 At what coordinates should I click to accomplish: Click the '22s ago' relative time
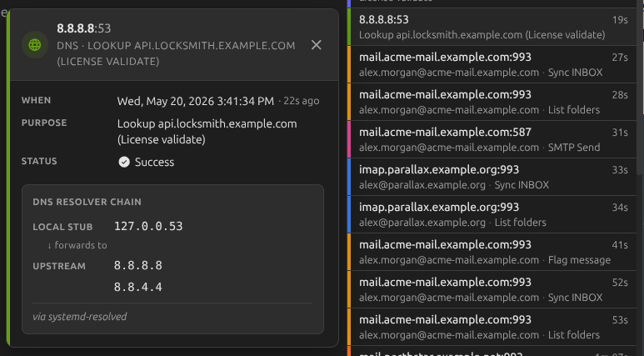[301, 101]
